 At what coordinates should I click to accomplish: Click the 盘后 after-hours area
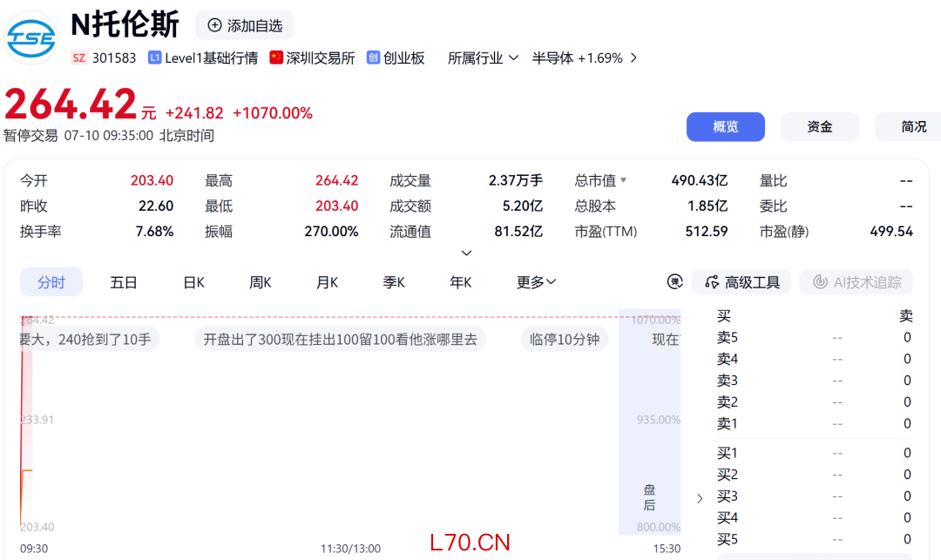pyautogui.click(x=649, y=497)
